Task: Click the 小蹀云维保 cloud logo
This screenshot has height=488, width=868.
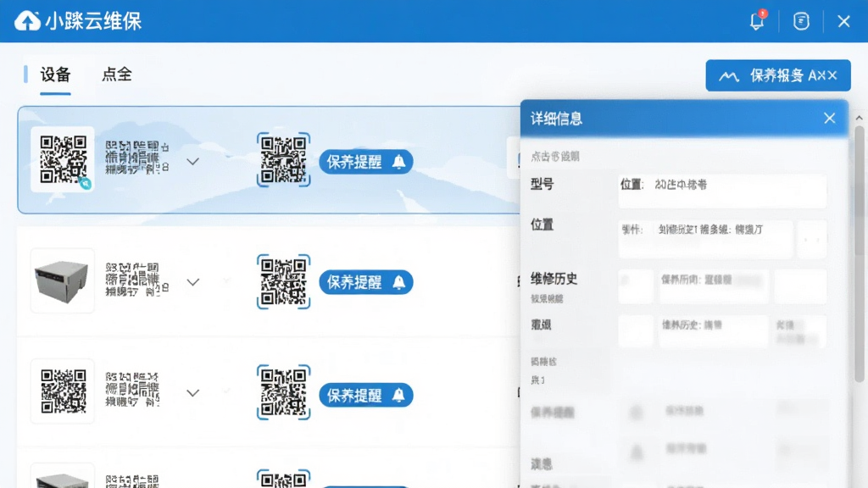Action: click(27, 21)
